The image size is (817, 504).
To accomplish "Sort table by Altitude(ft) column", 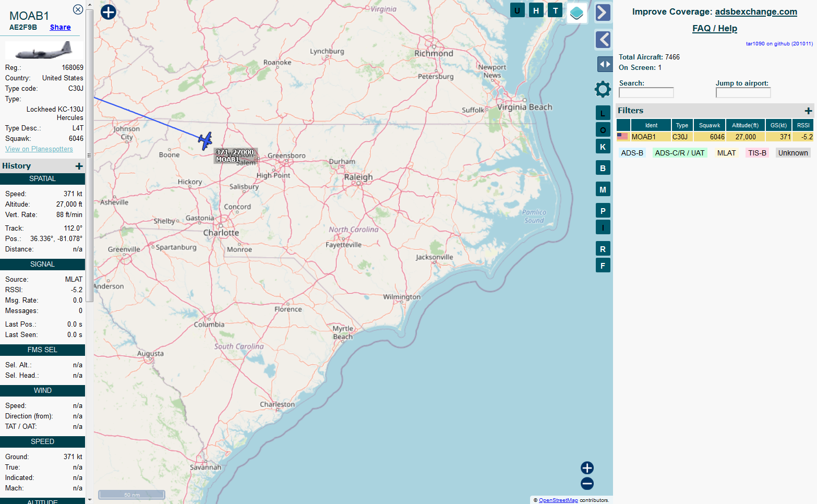I will click(745, 125).
